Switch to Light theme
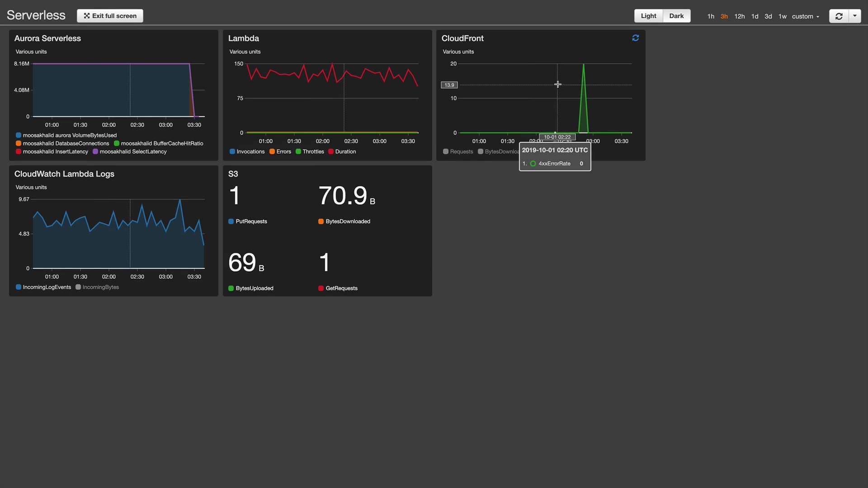 (648, 16)
